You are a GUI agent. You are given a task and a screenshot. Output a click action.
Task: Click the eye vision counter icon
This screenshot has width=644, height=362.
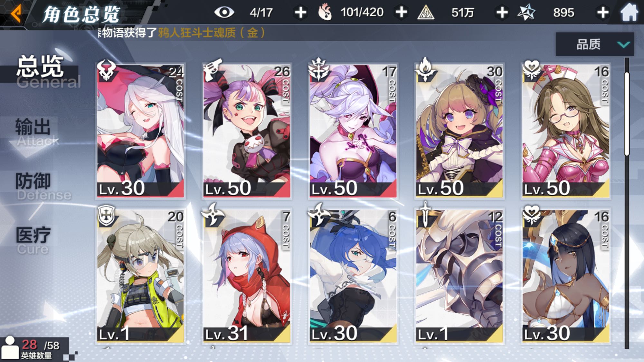click(224, 13)
